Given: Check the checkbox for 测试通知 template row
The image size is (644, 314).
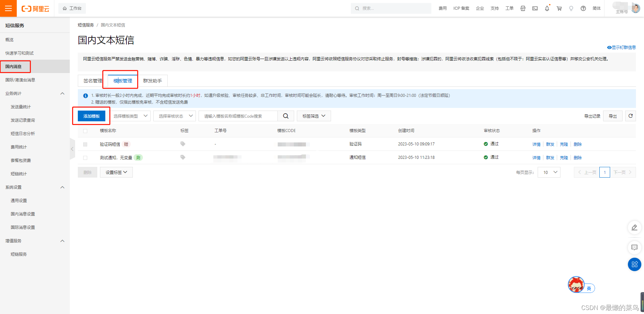Looking at the screenshot, I should (85, 158).
